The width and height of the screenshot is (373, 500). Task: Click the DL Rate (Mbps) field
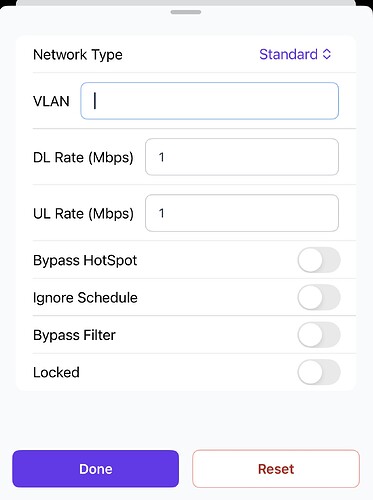tap(242, 157)
